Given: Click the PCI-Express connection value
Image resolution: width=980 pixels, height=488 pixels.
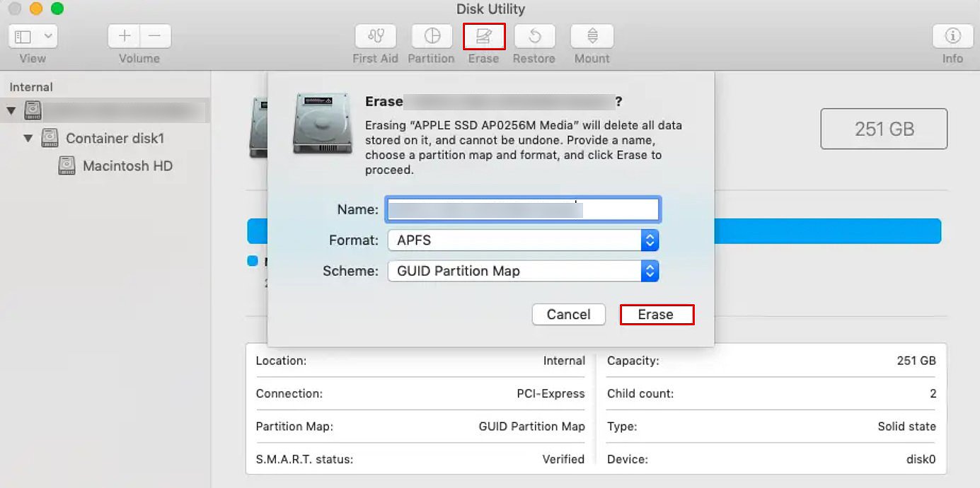Looking at the screenshot, I should click(551, 394).
